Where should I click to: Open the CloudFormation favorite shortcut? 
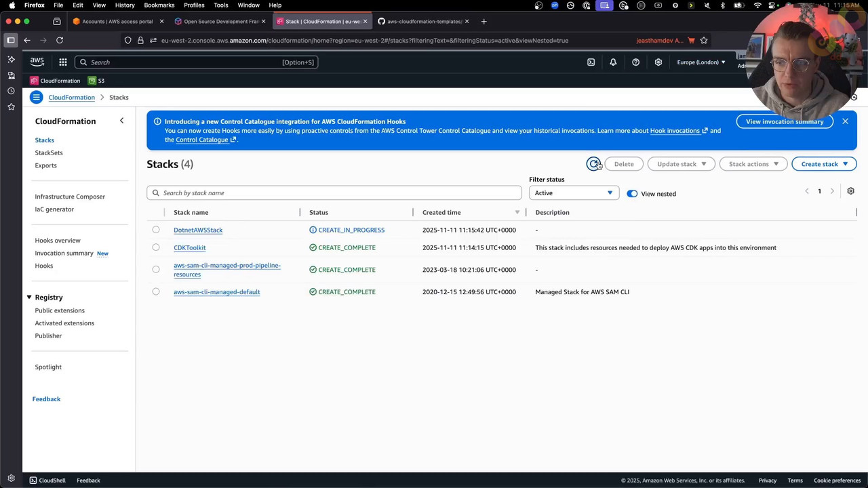tap(55, 81)
